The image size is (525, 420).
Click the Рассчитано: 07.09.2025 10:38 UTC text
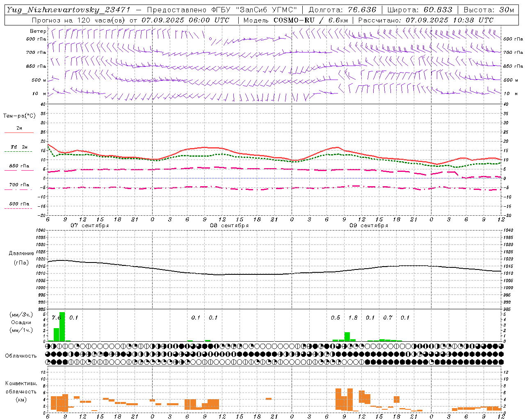point(426,20)
